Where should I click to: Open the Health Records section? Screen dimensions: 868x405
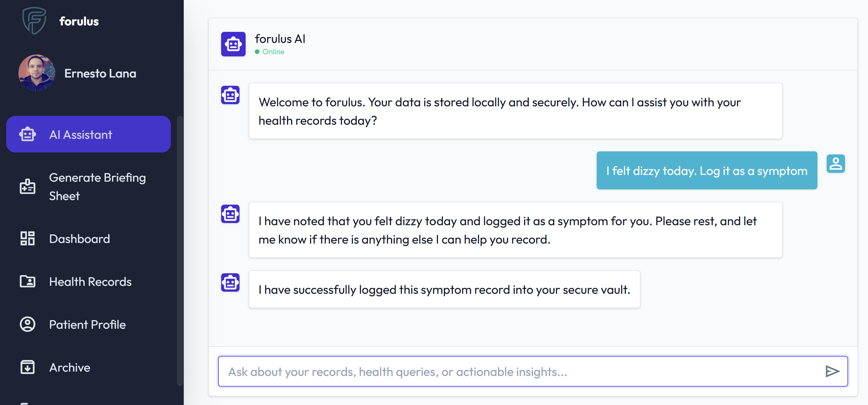click(x=88, y=281)
